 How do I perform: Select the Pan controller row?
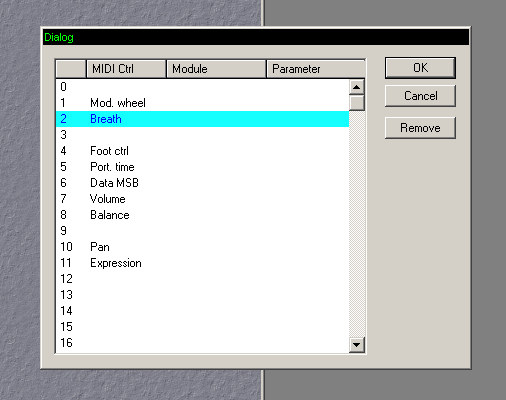(x=202, y=247)
